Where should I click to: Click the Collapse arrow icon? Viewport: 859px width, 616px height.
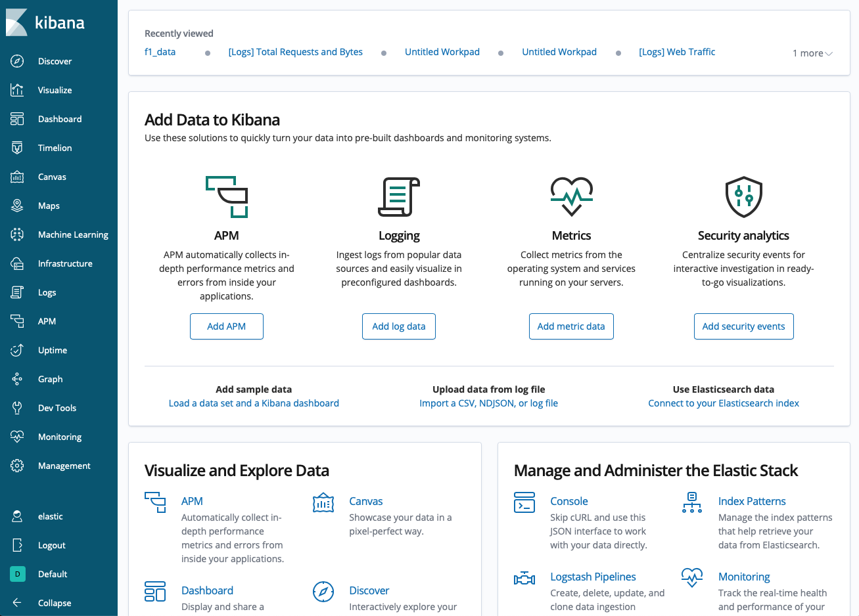pos(17,603)
